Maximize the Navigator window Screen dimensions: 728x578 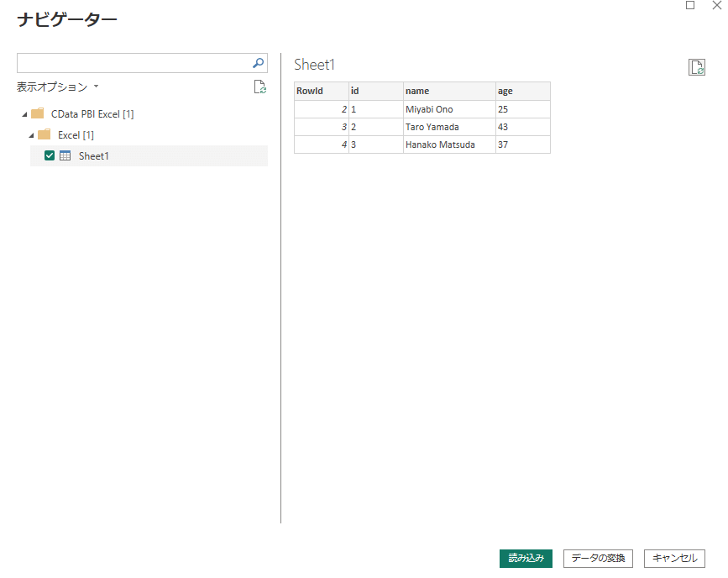690,5
